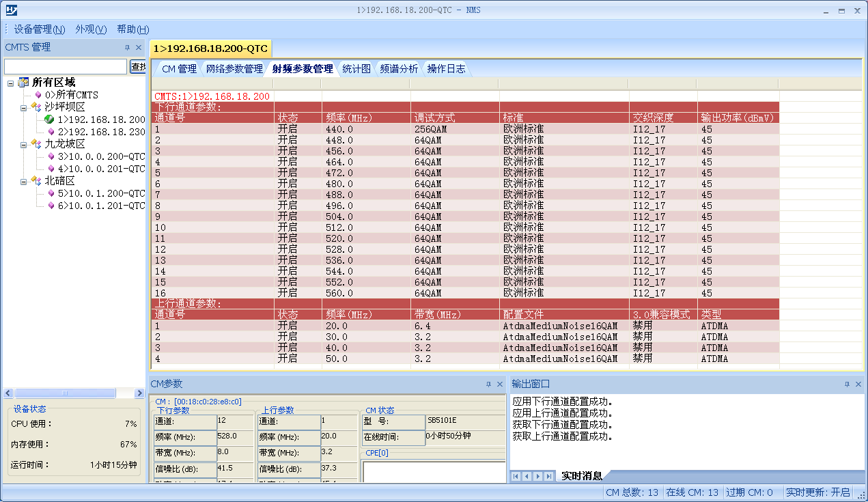
Task: Pin the CM参数 panel
Action: point(488,385)
